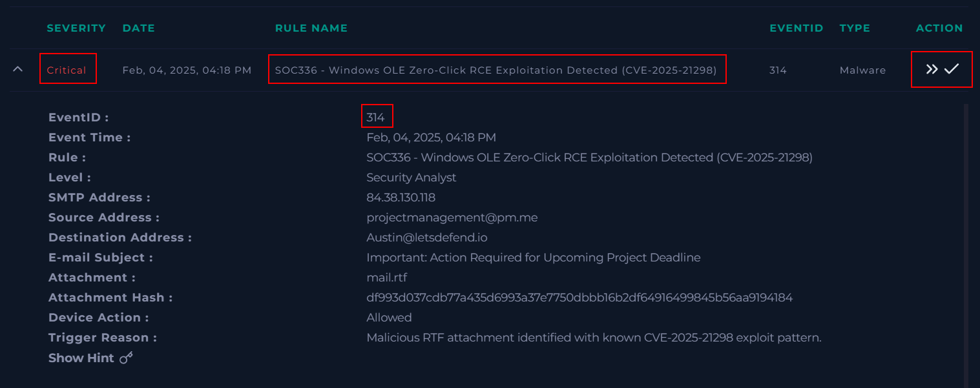Click the double-arrow take ownership icon
Image resolution: width=980 pixels, height=388 pixels.
point(931,69)
